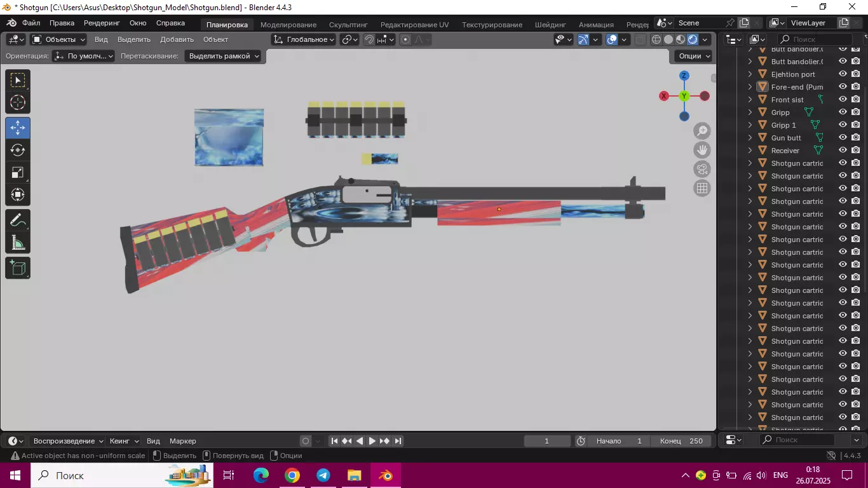The height and width of the screenshot is (488, 868).
Task: Open the Глобальное orientation dropdown
Action: [x=304, y=39]
